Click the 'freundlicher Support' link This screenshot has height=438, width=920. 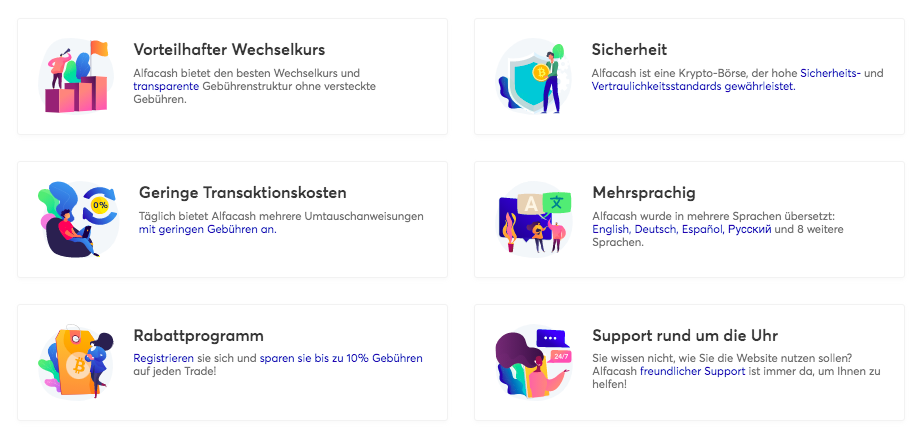click(692, 371)
